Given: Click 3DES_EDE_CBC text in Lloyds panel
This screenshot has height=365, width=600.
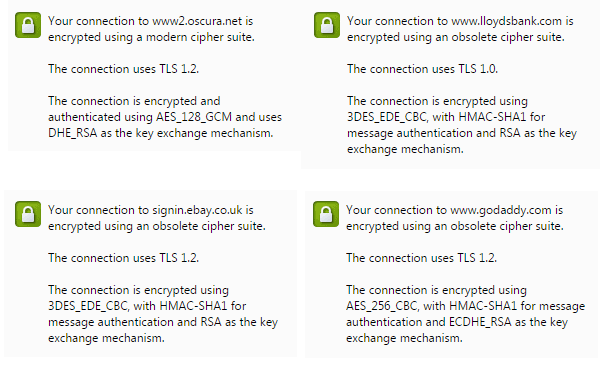Looking at the screenshot, I should 387,117.
